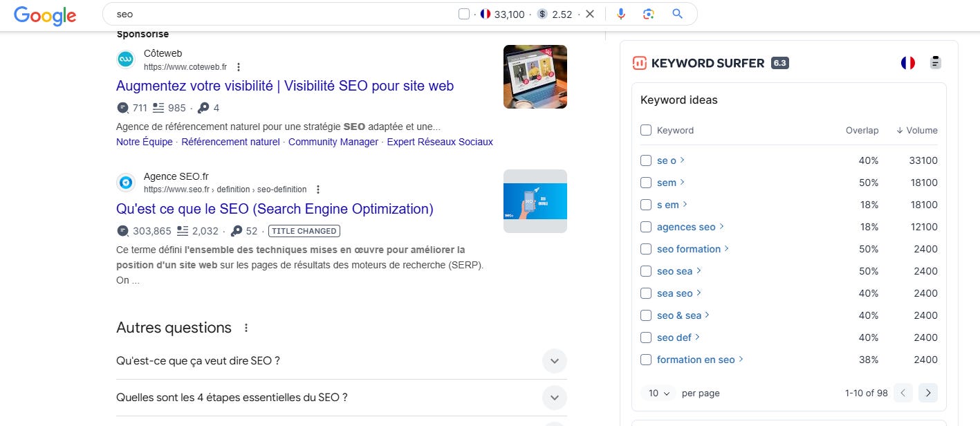Click the Community Manager sitelink
The height and width of the screenshot is (426, 980).
click(x=333, y=142)
